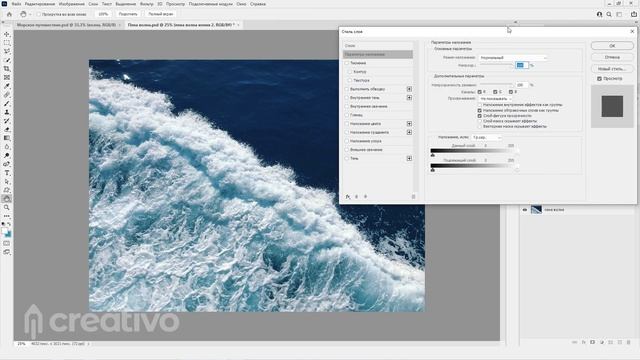Select the History Brush tool

click(x=7, y=121)
